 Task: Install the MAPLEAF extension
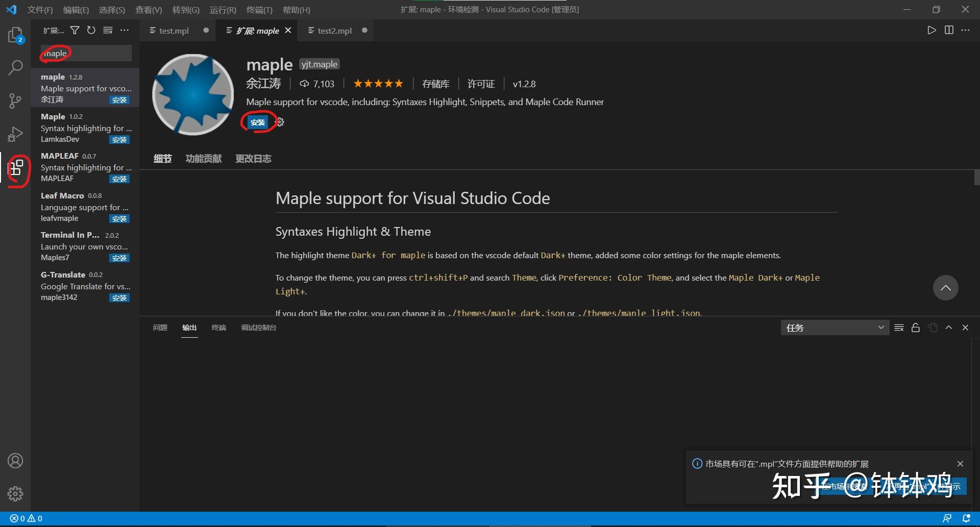[x=119, y=179]
